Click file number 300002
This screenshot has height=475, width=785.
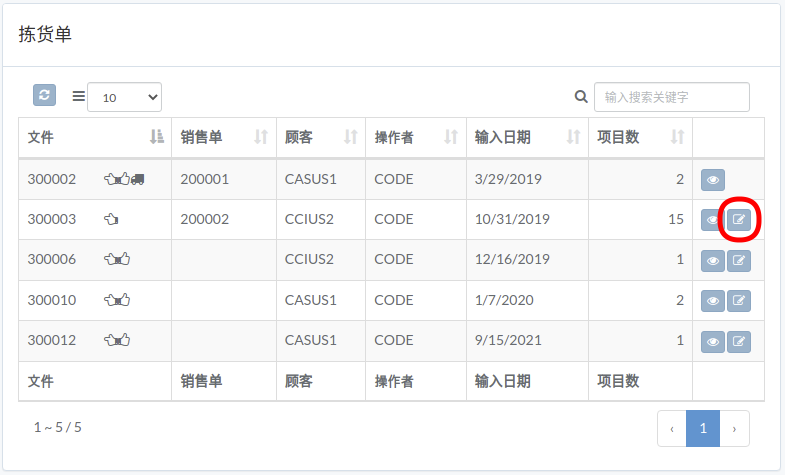pyautogui.click(x=52, y=179)
